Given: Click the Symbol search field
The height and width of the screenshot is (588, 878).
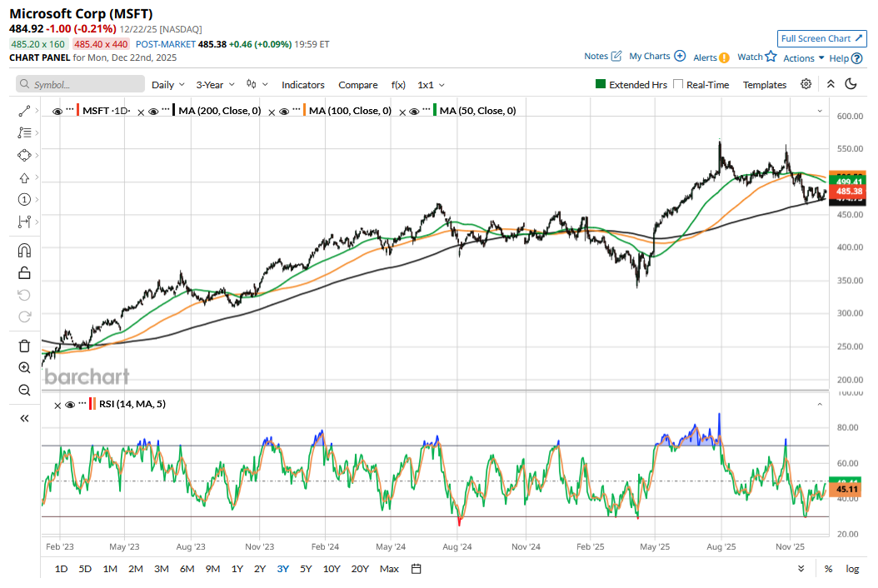Looking at the screenshot, I should (80, 85).
